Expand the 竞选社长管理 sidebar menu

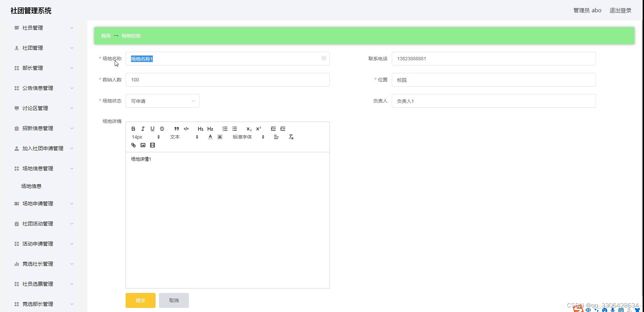pyautogui.click(x=43, y=264)
